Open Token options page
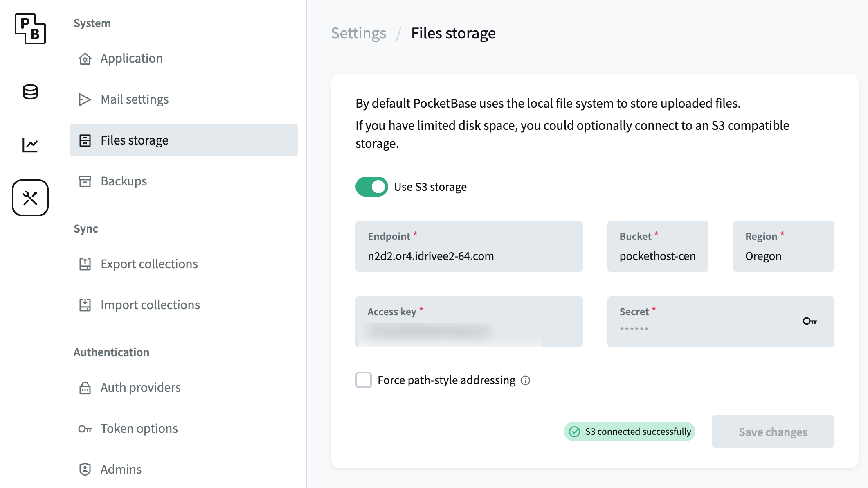Screen dimensions: 868x488 point(139,429)
